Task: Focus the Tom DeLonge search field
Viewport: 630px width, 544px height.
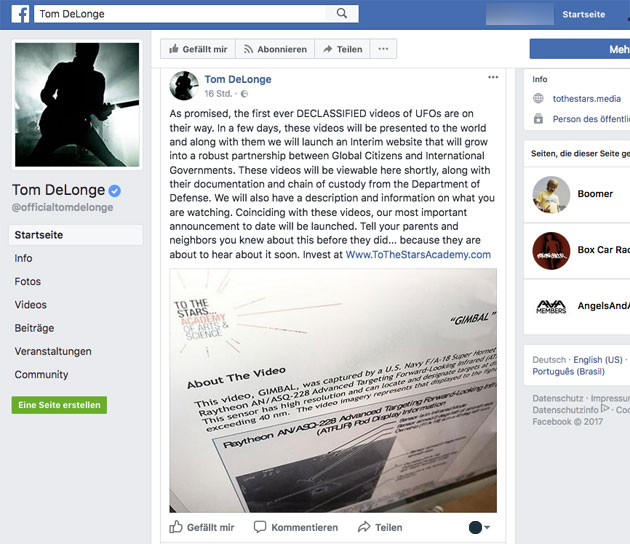Action: click(x=180, y=14)
